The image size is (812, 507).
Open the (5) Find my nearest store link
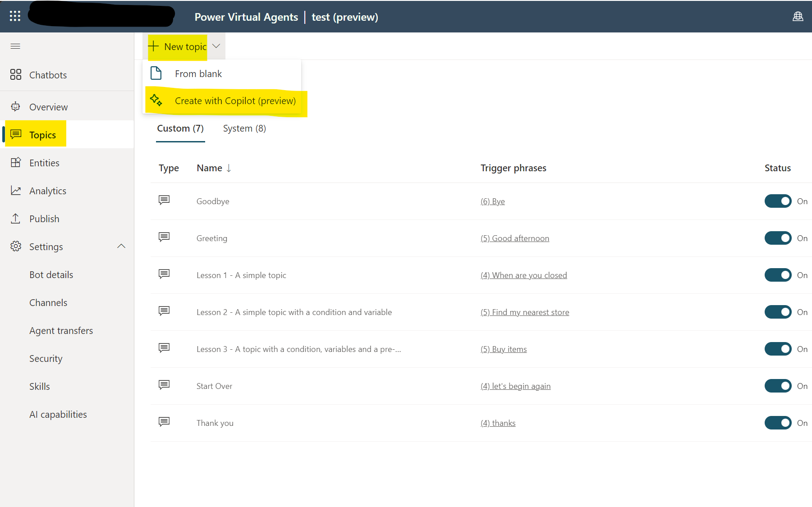[x=525, y=312]
